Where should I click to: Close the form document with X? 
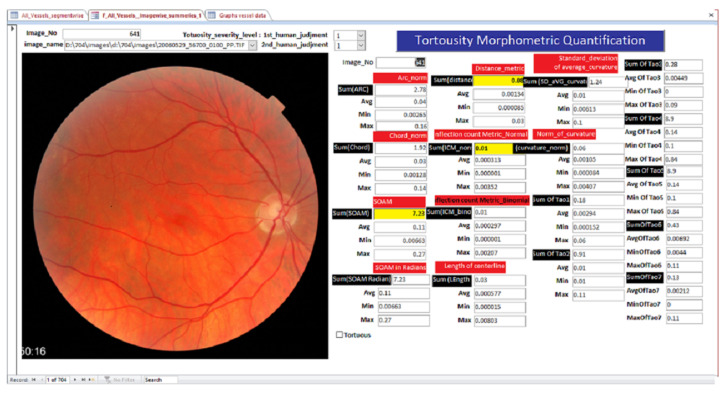[x=711, y=15]
